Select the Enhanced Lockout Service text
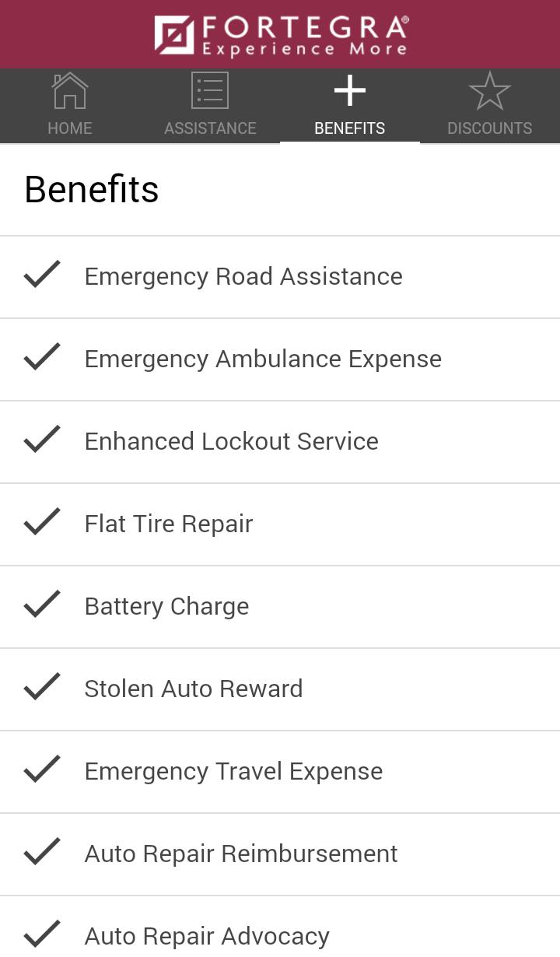560x957 pixels. 232,441
